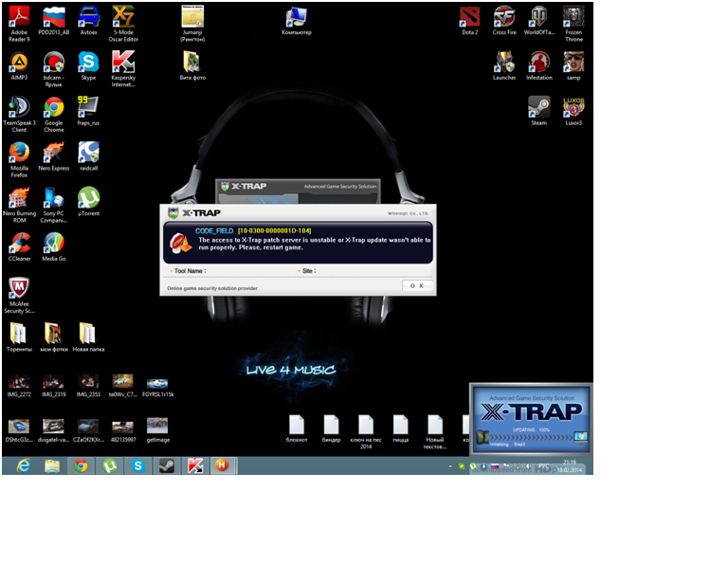728x582 pixels.
Task: Select the Kaspersky Internet Security desktop icon
Action: click(x=123, y=63)
